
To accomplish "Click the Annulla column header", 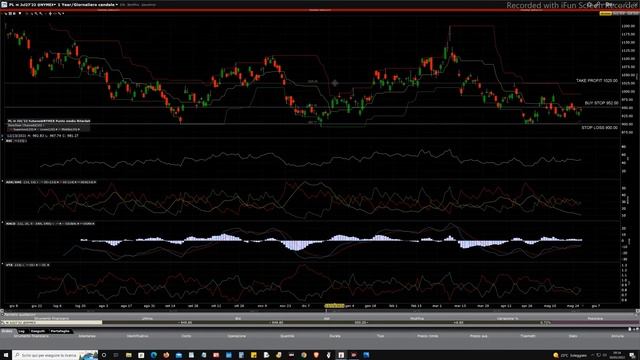I will click(x=618, y=336).
